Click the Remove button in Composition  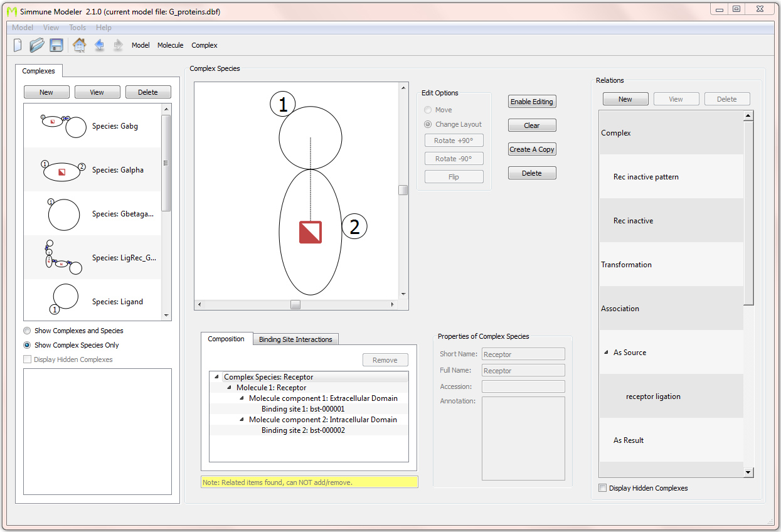coord(385,360)
